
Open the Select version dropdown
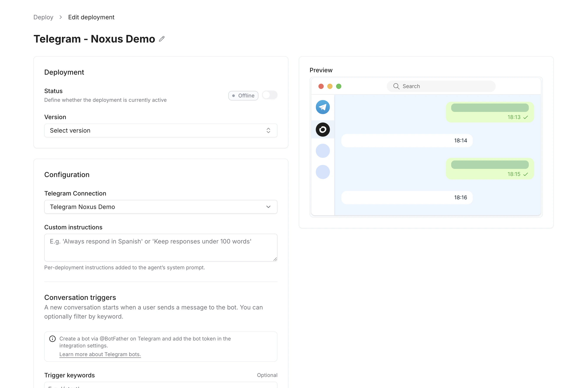point(161,130)
